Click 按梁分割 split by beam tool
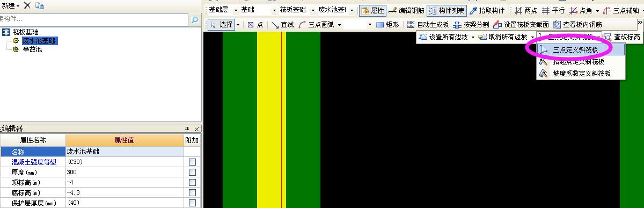The width and height of the screenshot is (644, 208). point(471,24)
